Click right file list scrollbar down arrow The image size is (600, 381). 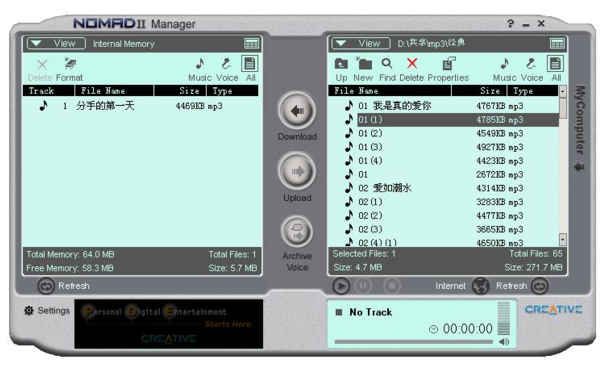(x=562, y=239)
